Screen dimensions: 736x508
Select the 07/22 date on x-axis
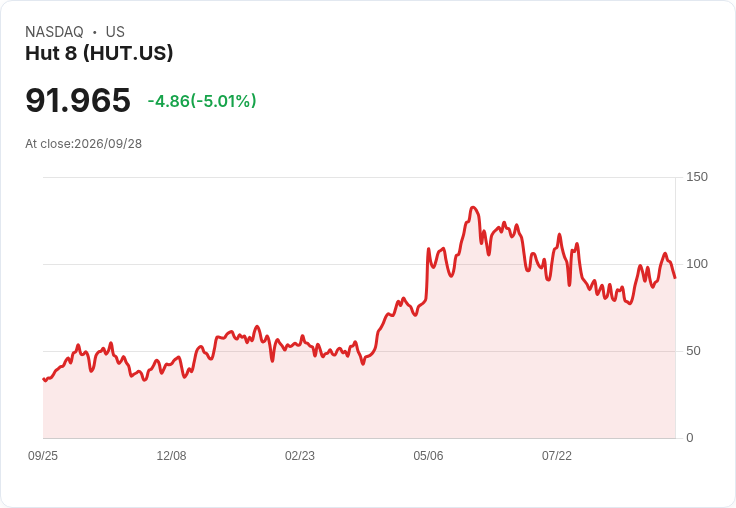(557, 455)
